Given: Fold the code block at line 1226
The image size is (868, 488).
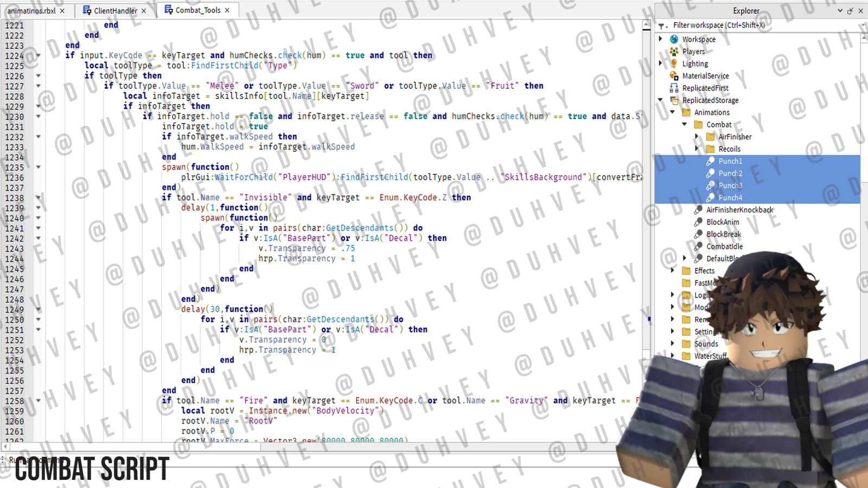Looking at the screenshot, I should [39, 76].
